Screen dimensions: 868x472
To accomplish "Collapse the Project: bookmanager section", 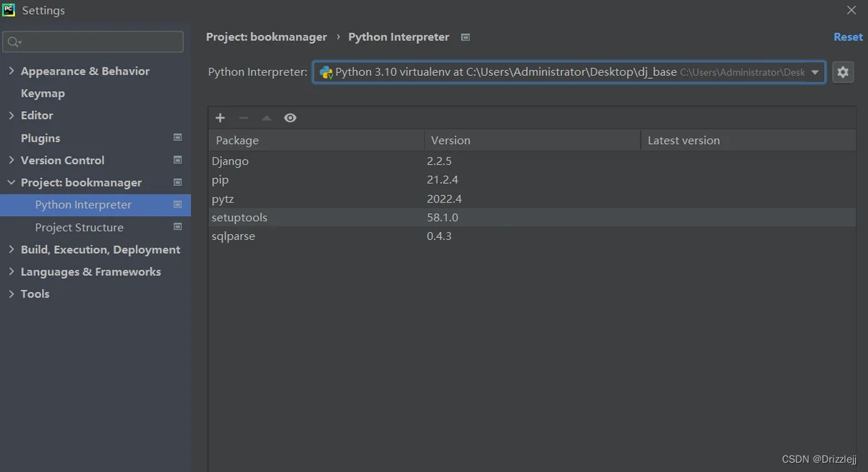I will 11,182.
